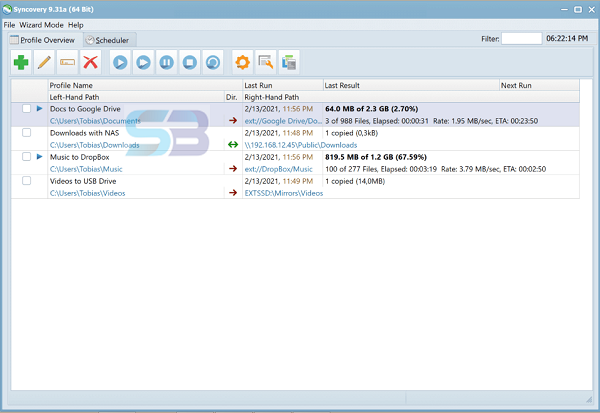Sort by the Last Result column header
This screenshot has height=413, width=600.
[x=411, y=85]
